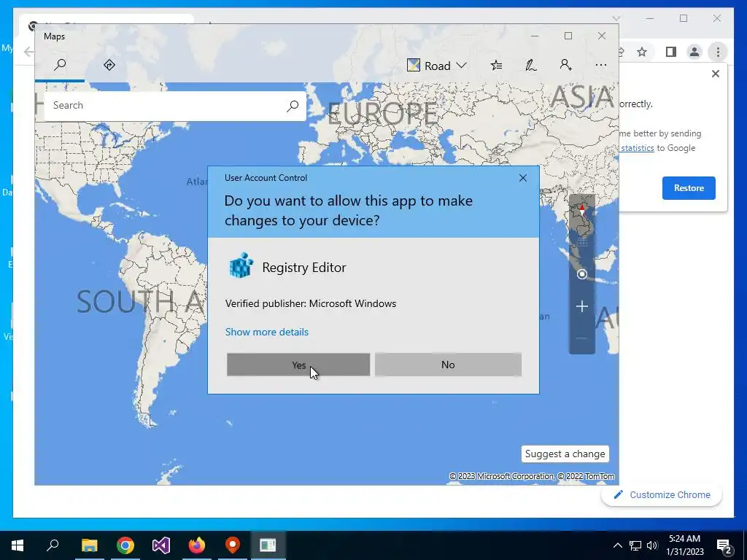This screenshot has height=560, width=747.
Task: Click the taskbar search icon
Action: (x=53, y=545)
